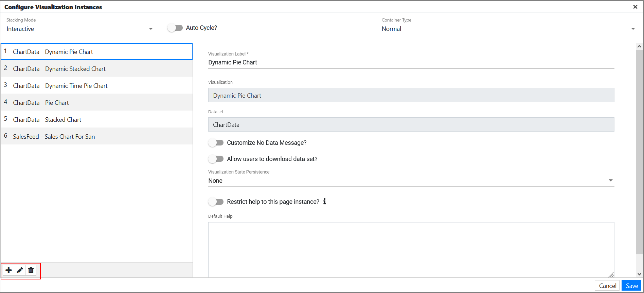
Task: Click info icon beside Restrict help
Action: point(324,201)
